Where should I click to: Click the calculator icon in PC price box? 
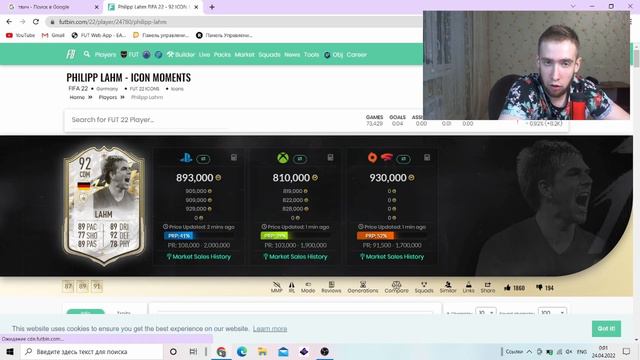point(427,157)
